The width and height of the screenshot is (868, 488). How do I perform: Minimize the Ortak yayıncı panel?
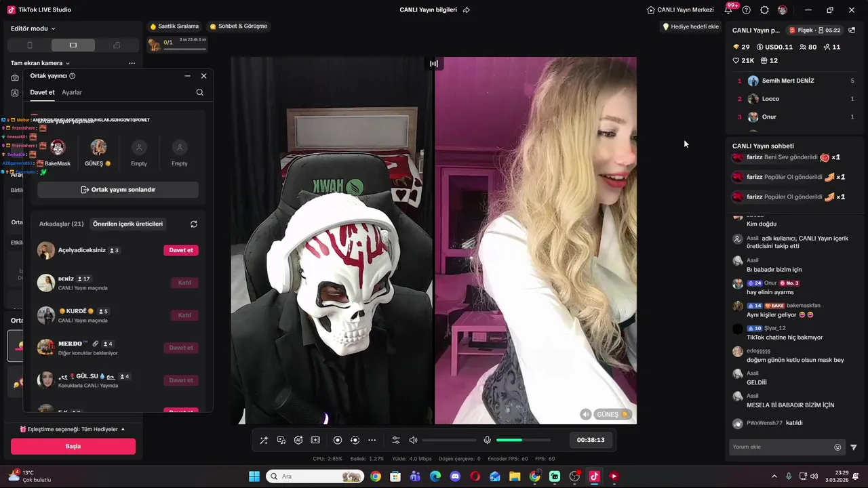click(187, 76)
